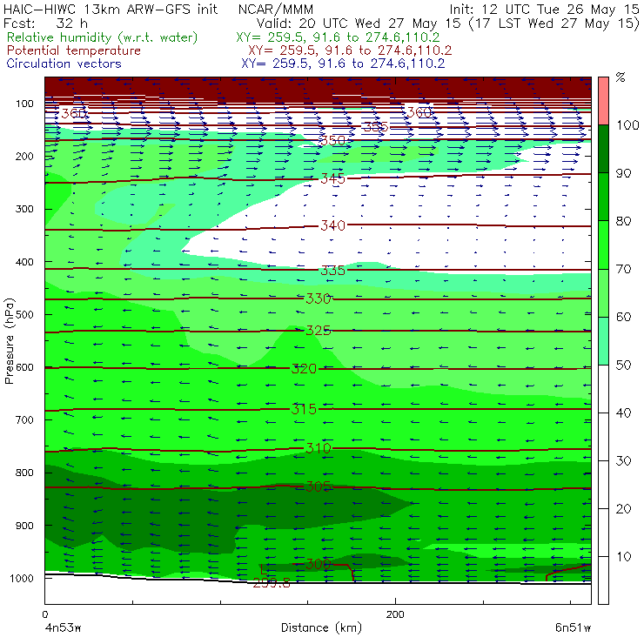
Task: Click the darkest green 90–100% colorbar segment
Action: [x=603, y=149]
